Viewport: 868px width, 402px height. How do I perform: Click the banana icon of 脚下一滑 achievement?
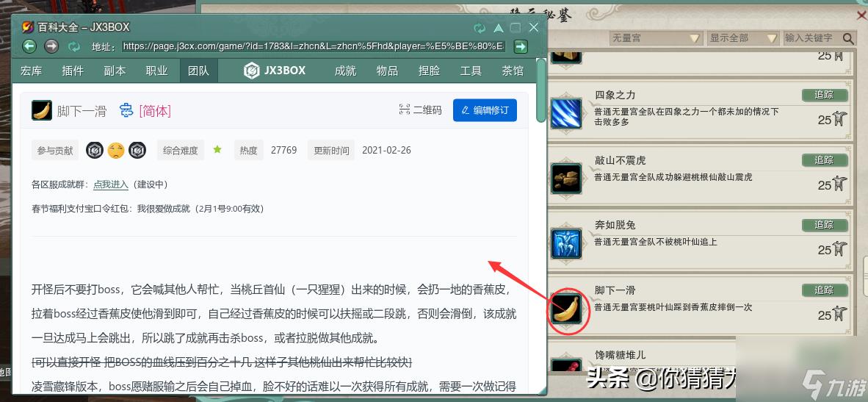(x=565, y=309)
